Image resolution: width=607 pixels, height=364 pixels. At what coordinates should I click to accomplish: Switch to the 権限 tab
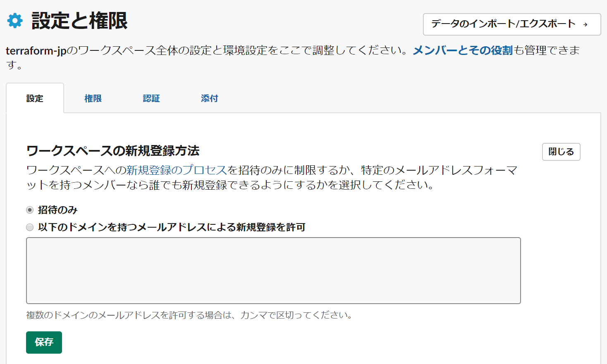point(93,98)
